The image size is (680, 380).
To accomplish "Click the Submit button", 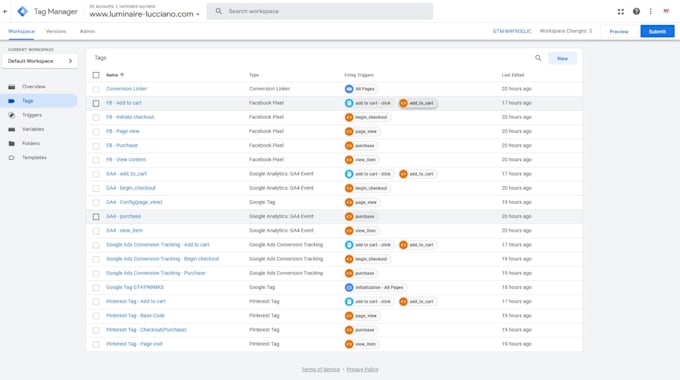I will [x=657, y=31].
